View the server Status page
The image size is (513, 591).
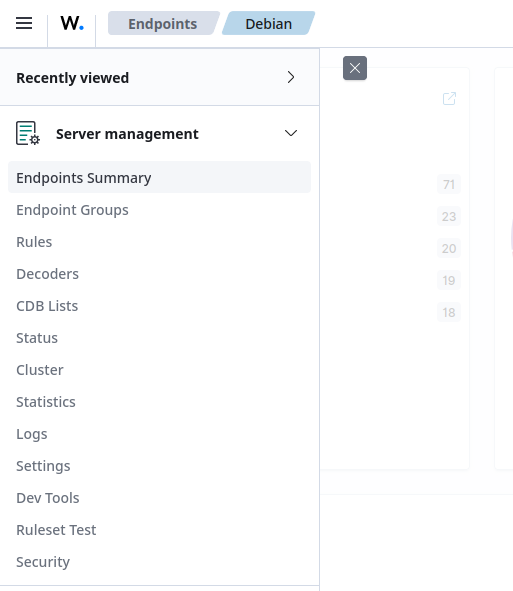37,338
